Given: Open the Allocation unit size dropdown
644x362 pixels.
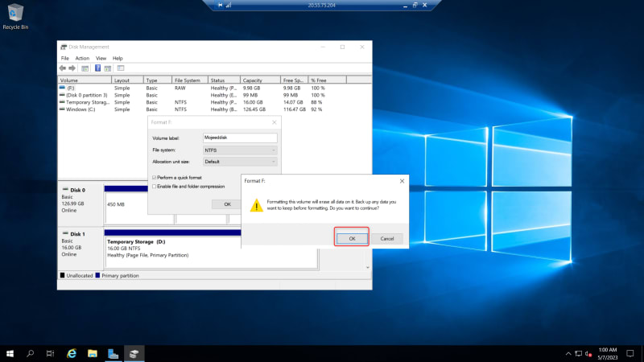Looking at the screenshot, I should coord(240,162).
